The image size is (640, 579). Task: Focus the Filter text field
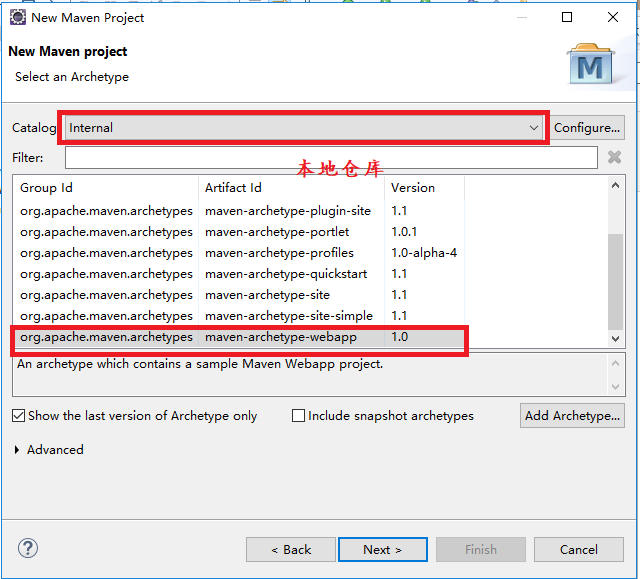[331, 158]
